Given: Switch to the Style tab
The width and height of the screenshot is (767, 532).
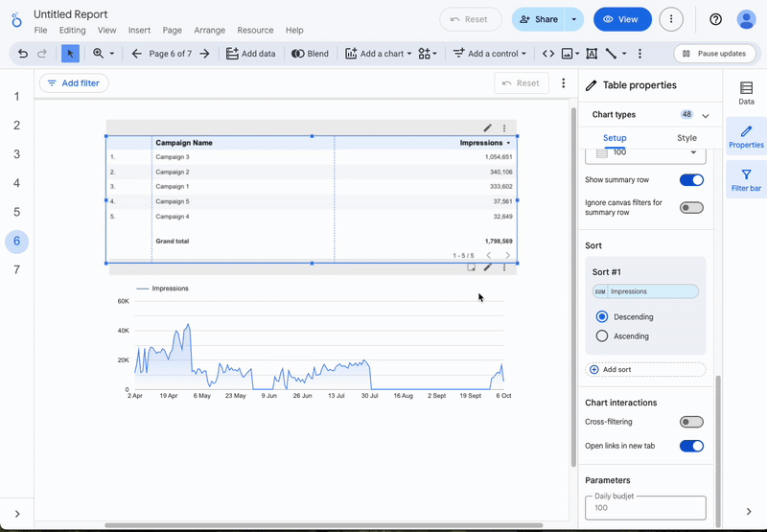Looking at the screenshot, I should coord(686,138).
